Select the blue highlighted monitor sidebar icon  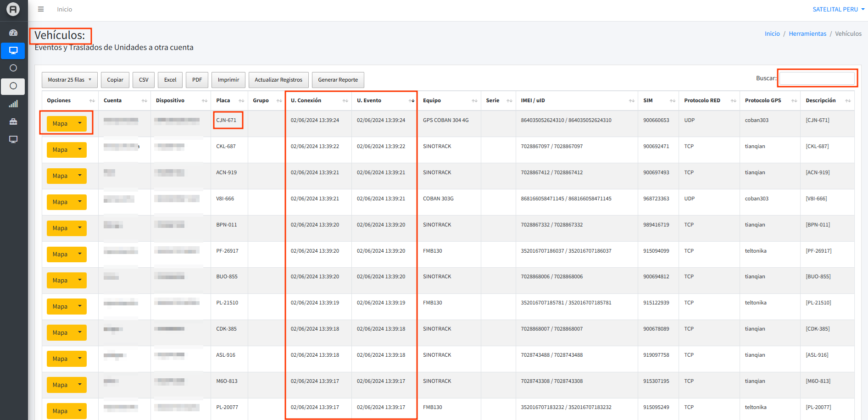[x=13, y=50]
